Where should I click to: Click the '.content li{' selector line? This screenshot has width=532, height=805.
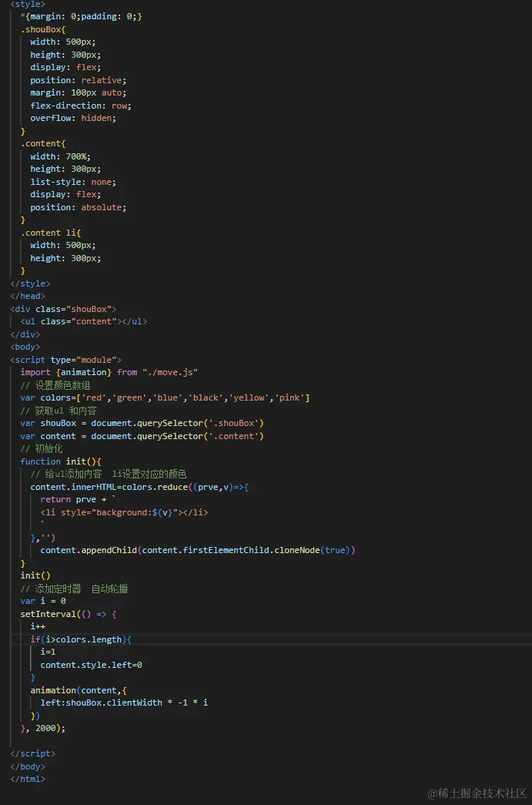(50, 233)
